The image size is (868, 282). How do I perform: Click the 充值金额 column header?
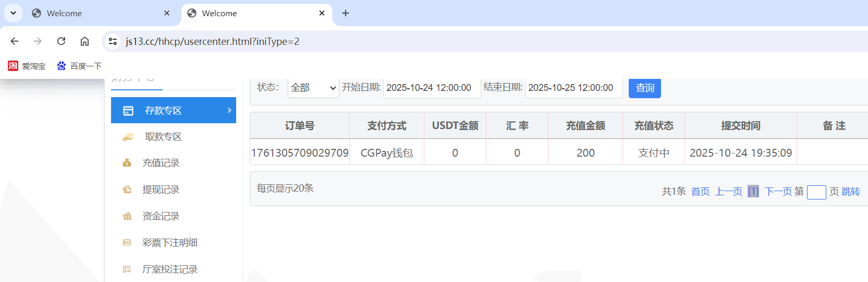point(585,125)
